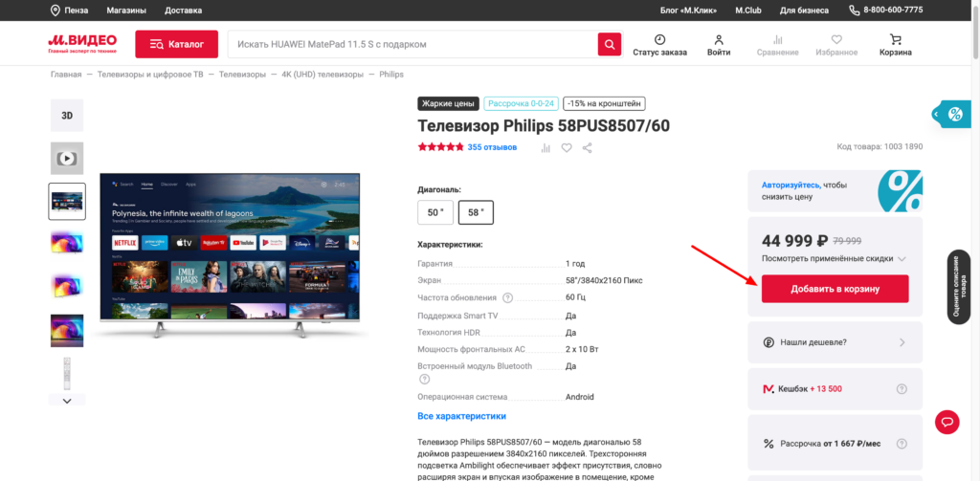Open the Доставка top menu item
Screen dimensions: 980x481
coord(183,11)
